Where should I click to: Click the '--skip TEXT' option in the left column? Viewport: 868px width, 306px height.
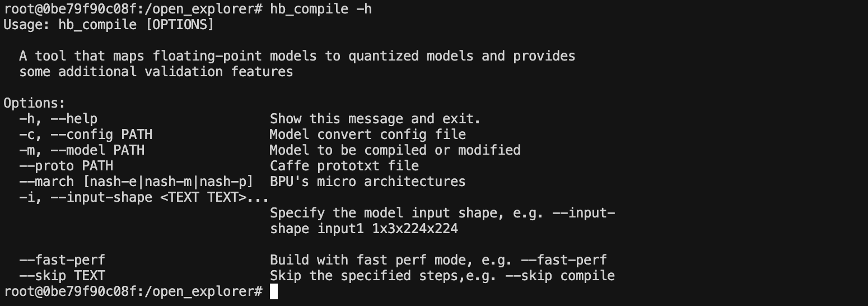coord(62,276)
